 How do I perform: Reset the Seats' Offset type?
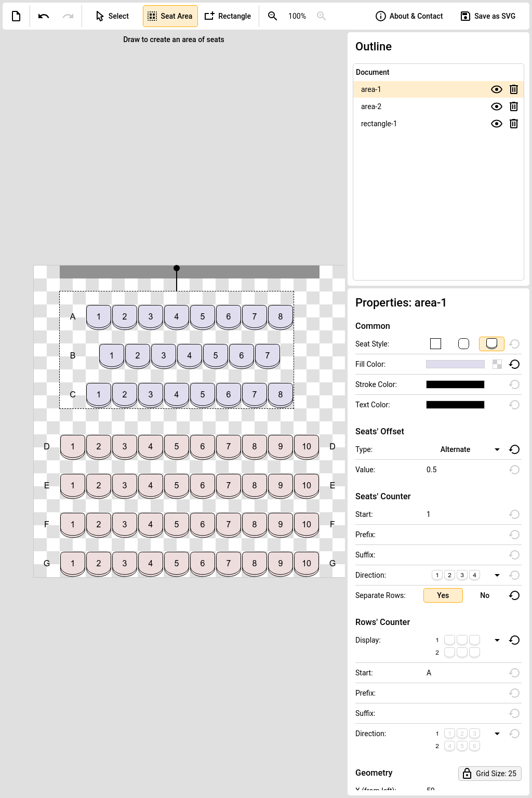coord(514,449)
